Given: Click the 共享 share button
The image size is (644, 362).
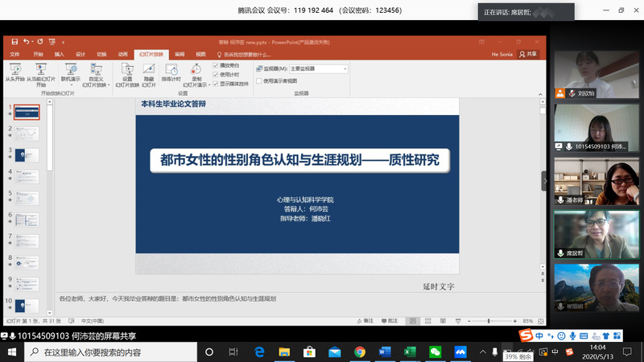Looking at the screenshot, I should pyautogui.click(x=529, y=54).
